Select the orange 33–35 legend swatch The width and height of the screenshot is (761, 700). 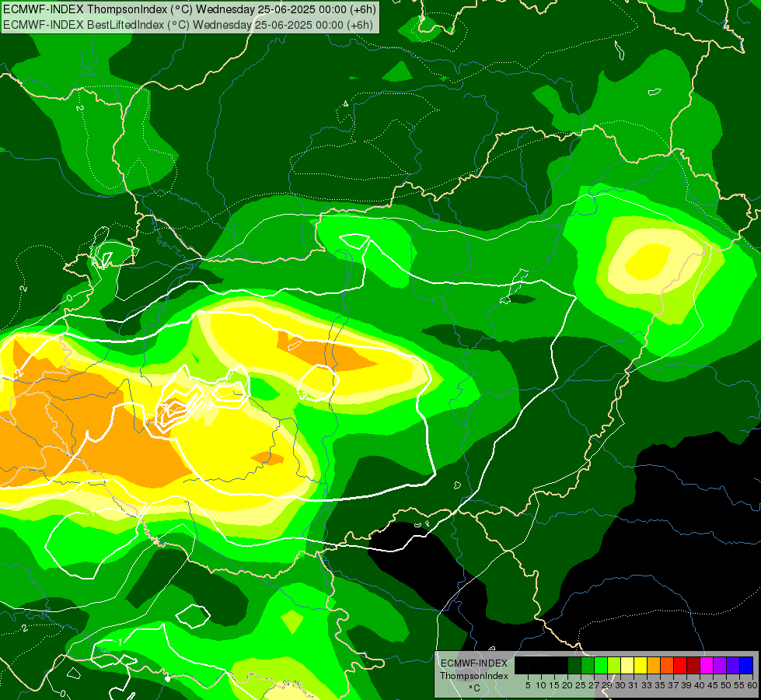(x=654, y=665)
